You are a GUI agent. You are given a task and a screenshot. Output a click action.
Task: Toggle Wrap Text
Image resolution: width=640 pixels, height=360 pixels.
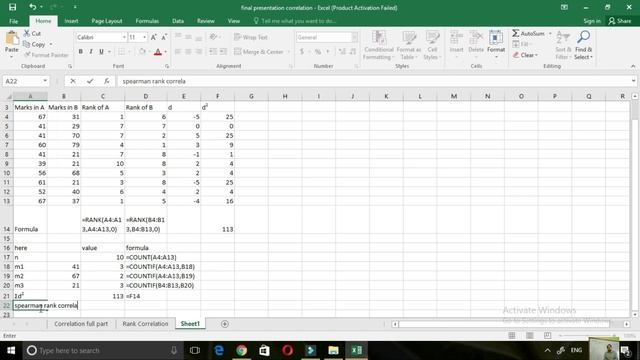click(251, 37)
